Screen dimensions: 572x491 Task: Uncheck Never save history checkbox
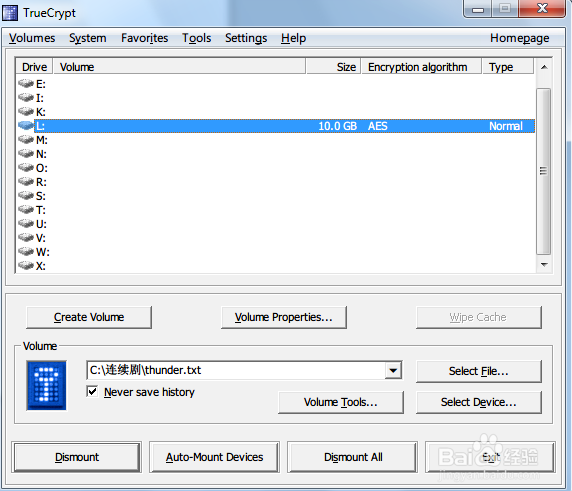pos(92,391)
